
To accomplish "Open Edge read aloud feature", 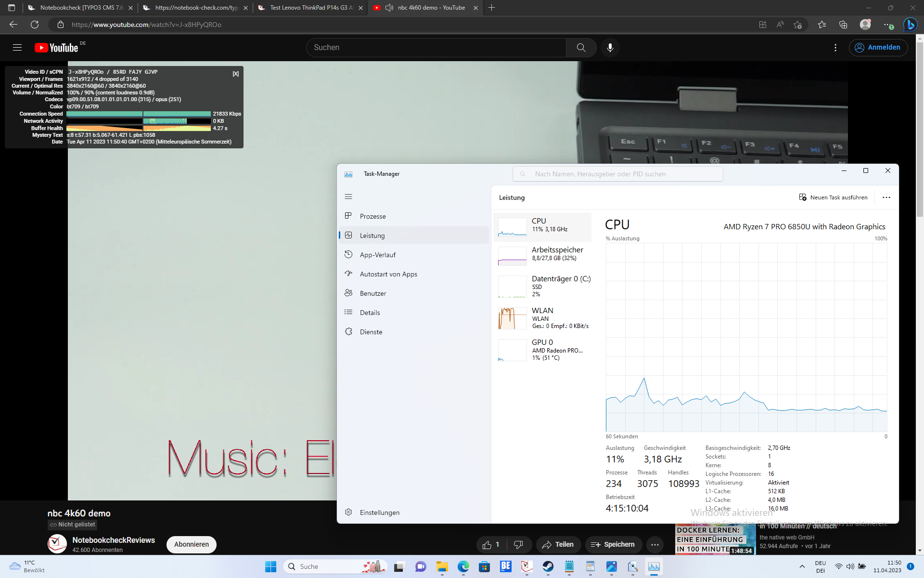I will pos(780,25).
